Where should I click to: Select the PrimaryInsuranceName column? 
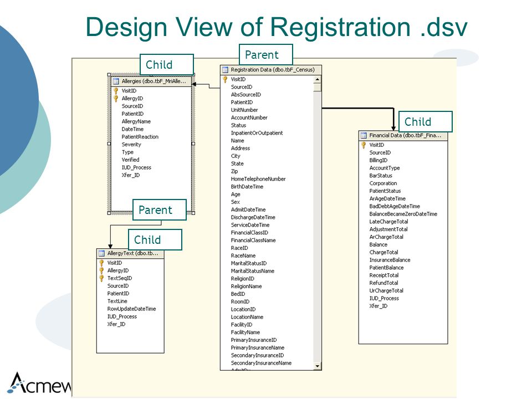[258, 348]
